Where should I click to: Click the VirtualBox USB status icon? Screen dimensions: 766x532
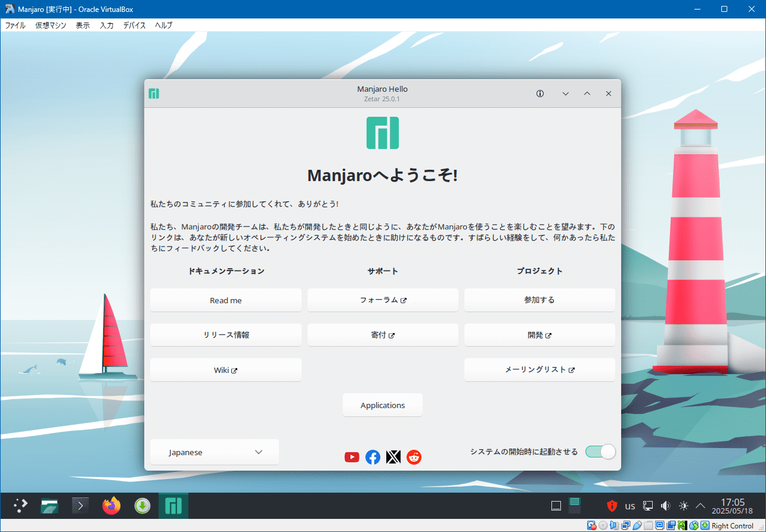pyautogui.click(x=637, y=525)
